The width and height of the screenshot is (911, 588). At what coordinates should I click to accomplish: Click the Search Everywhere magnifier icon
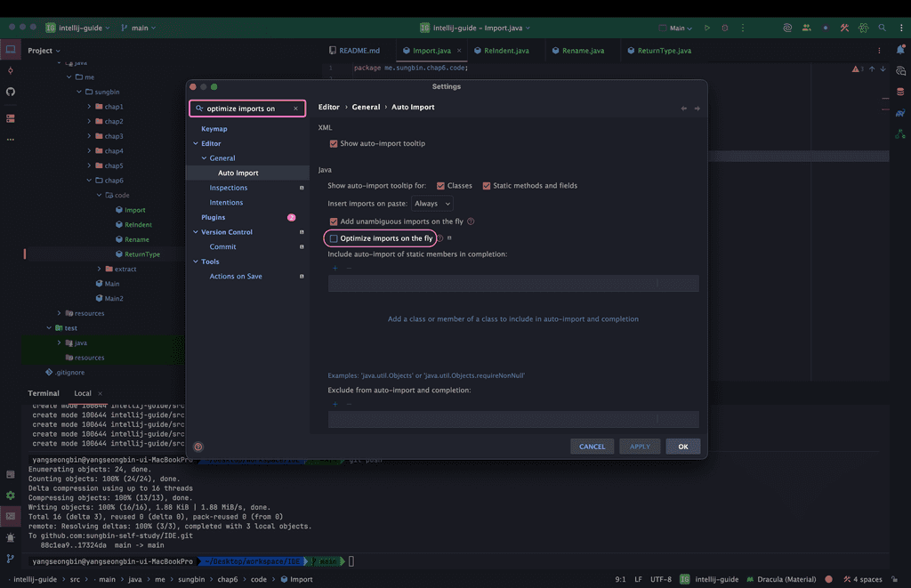click(882, 28)
